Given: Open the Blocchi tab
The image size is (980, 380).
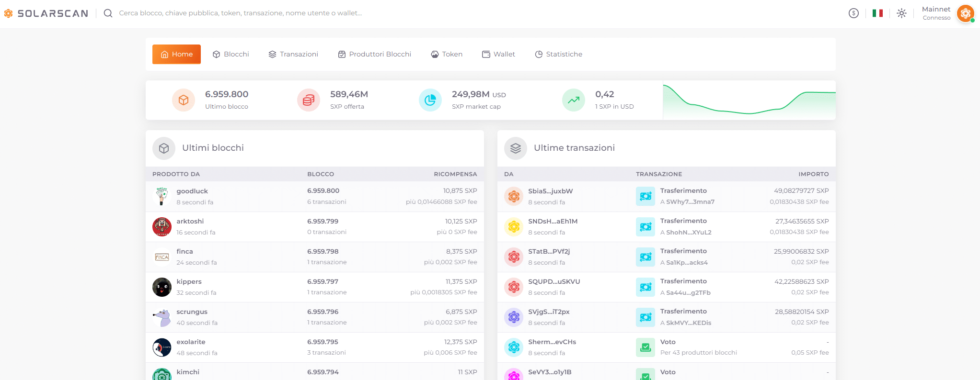Looking at the screenshot, I should (231, 54).
